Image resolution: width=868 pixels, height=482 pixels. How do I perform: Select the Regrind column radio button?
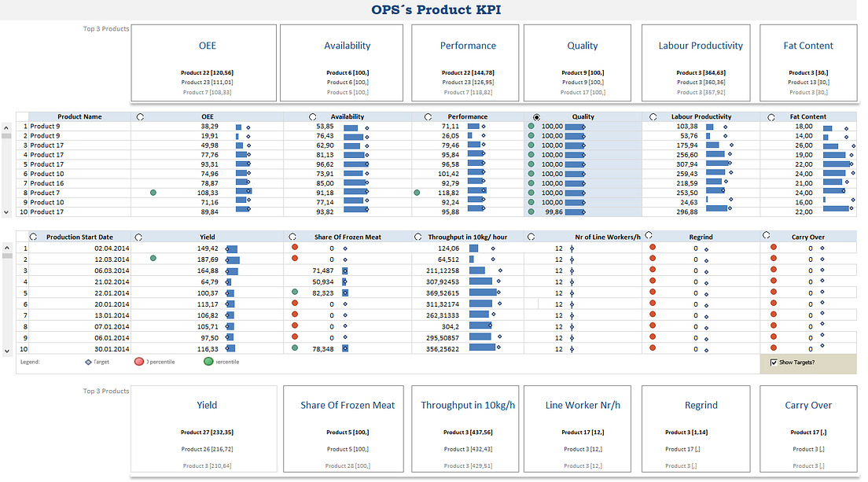point(649,235)
